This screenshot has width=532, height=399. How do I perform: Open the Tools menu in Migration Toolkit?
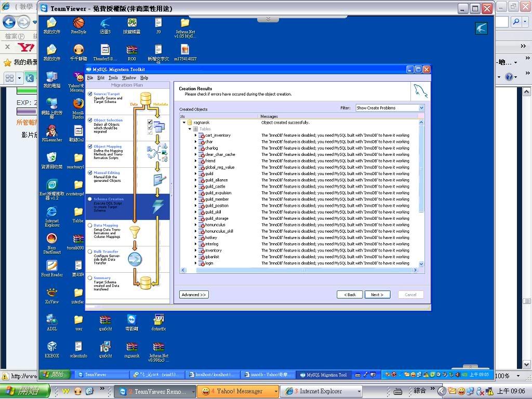click(113, 78)
